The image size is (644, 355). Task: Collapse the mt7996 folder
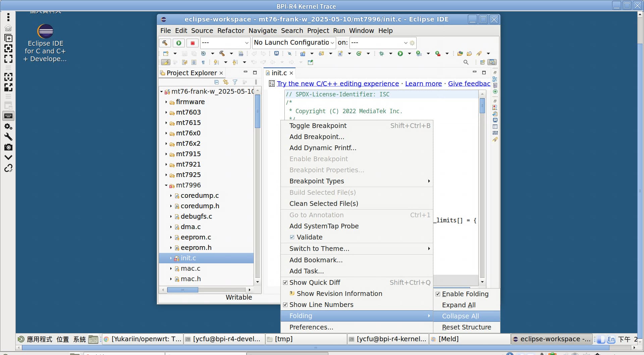[x=166, y=185]
